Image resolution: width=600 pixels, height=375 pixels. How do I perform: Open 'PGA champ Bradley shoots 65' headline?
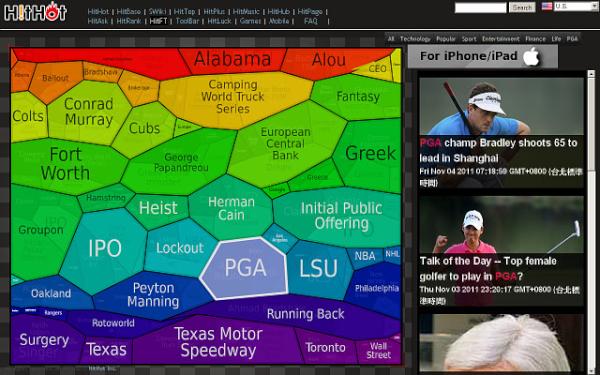[x=498, y=150]
